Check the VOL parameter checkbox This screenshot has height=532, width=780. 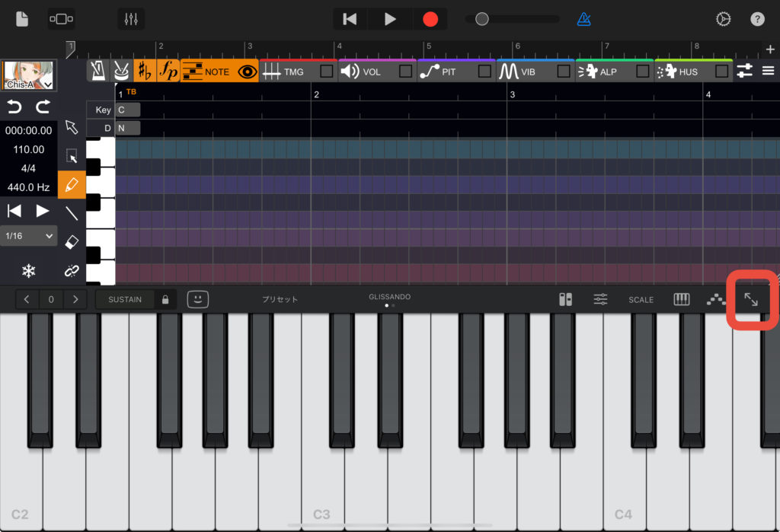[x=405, y=72]
